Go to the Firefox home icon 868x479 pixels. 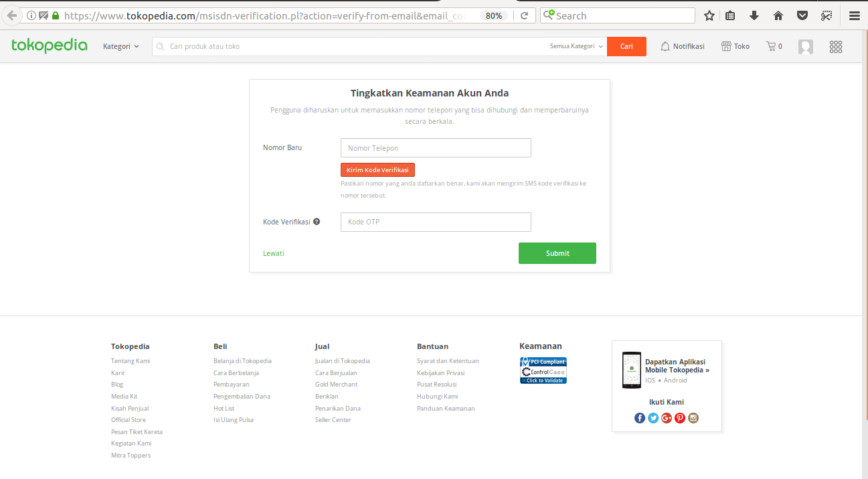[778, 15]
